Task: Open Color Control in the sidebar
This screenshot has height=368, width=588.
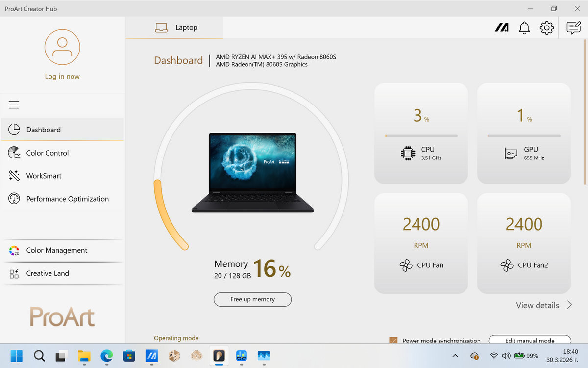Action: pos(48,153)
